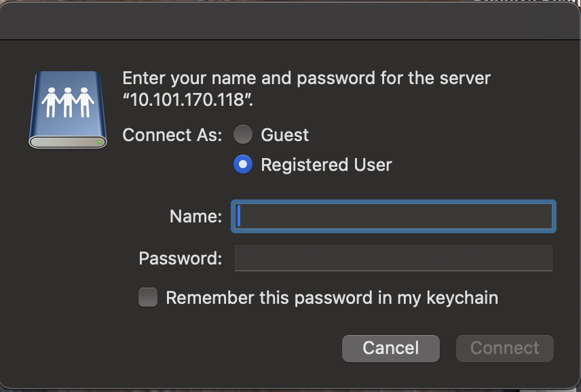Image resolution: width=581 pixels, height=392 pixels.
Task: Click the "Enter your name and password" message
Action: pos(306,78)
